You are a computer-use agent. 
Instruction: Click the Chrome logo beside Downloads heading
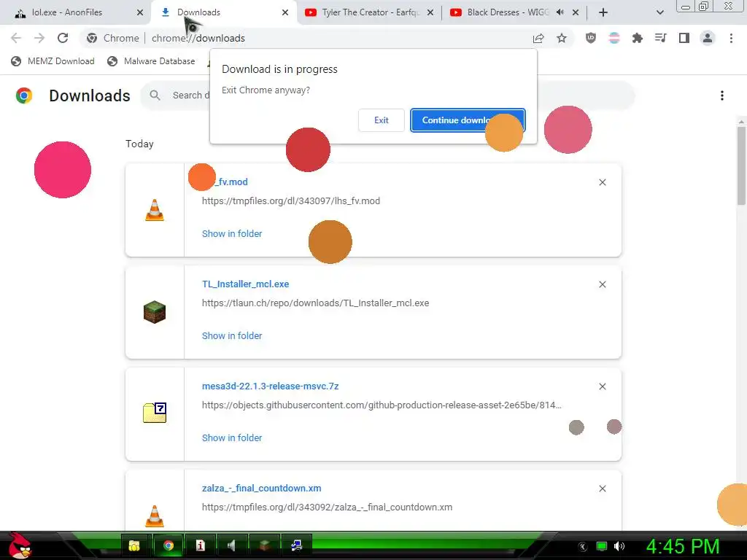24,96
